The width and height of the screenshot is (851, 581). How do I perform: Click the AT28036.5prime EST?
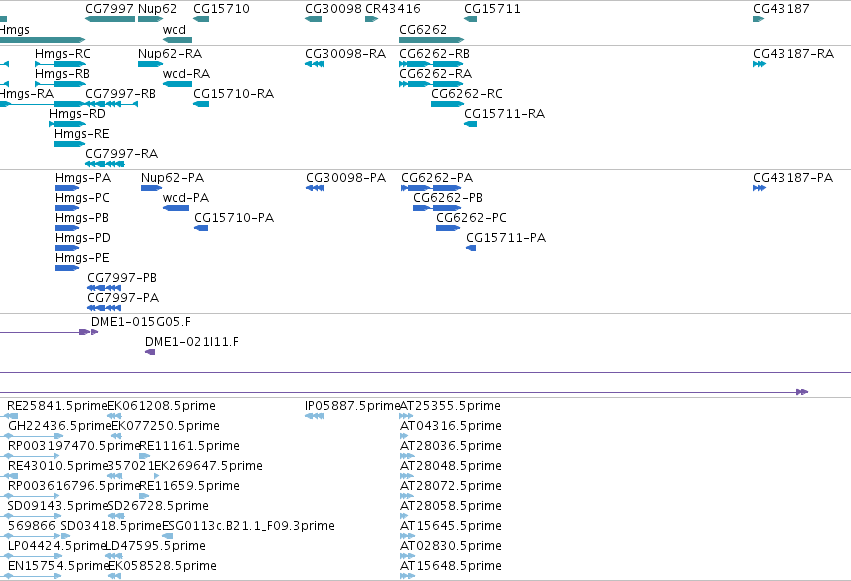point(407,456)
